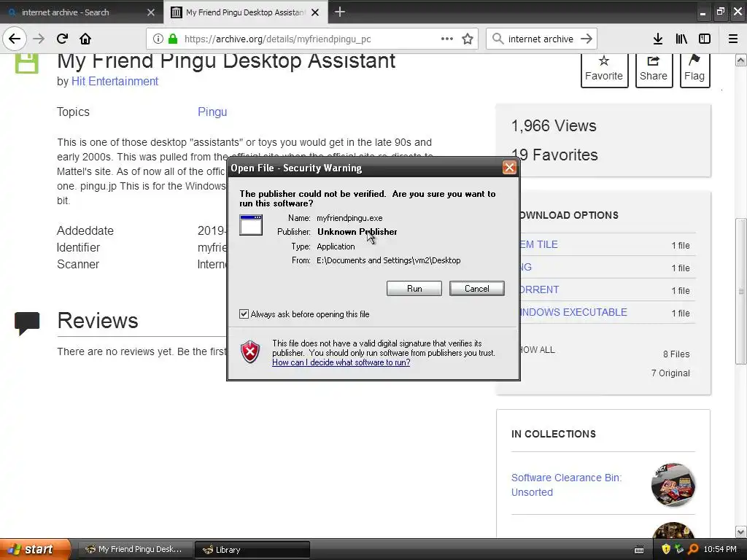Cancel the security warning dialog
This screenshot has width=747, height=560.
click(x=476, y=289)
